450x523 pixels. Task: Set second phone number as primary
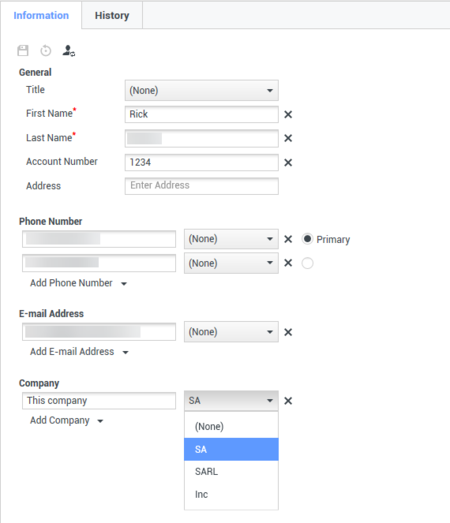(307, 263)
